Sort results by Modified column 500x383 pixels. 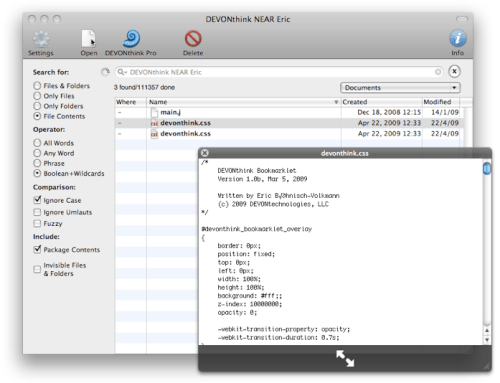point(441,102)
